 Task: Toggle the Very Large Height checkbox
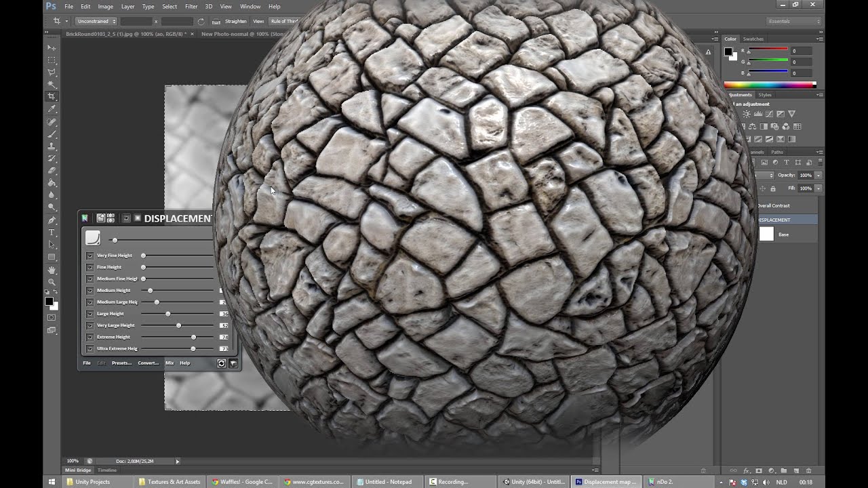click(90, 325)
